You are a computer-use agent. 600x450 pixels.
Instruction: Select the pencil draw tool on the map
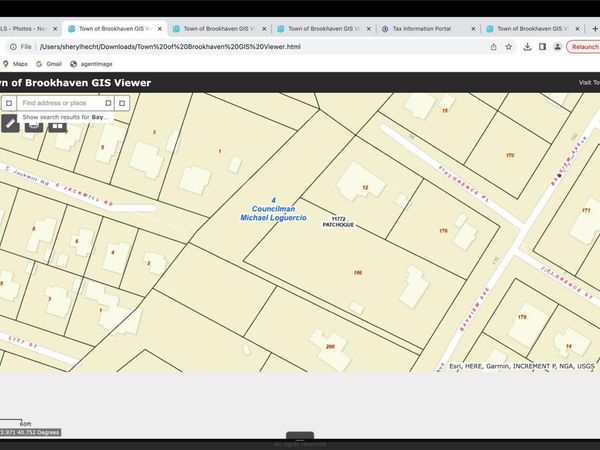[10, 124]
